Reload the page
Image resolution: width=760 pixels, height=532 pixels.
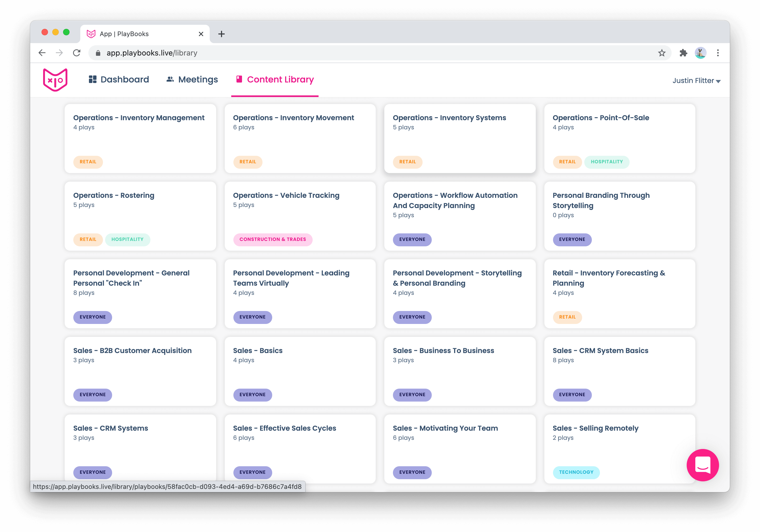tap(77, 53)
